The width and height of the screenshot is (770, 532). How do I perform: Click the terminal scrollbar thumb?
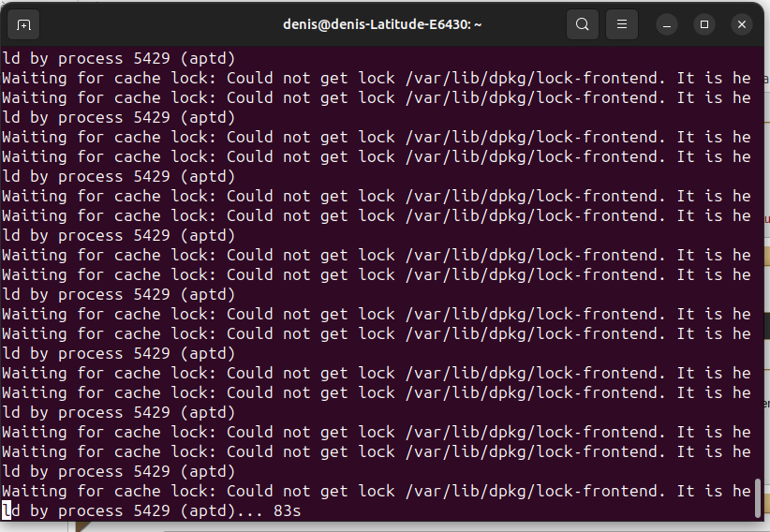pyautogui.click(x=758, y=497)
